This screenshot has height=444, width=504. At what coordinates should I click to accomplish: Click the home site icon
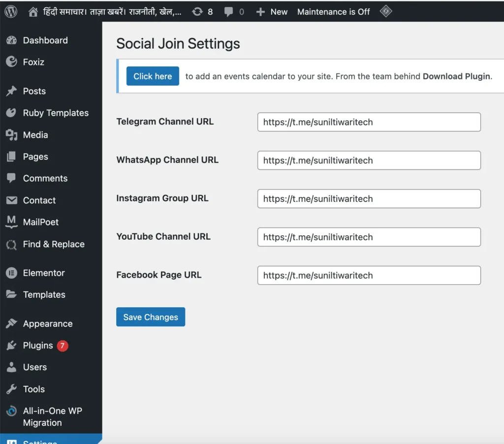pos(33,12)
